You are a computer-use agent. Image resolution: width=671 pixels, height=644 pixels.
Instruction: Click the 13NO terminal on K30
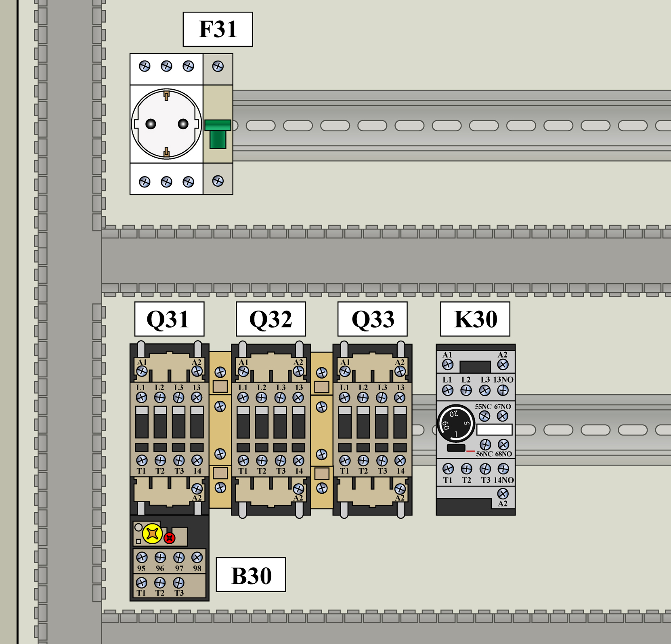[503, 390]
